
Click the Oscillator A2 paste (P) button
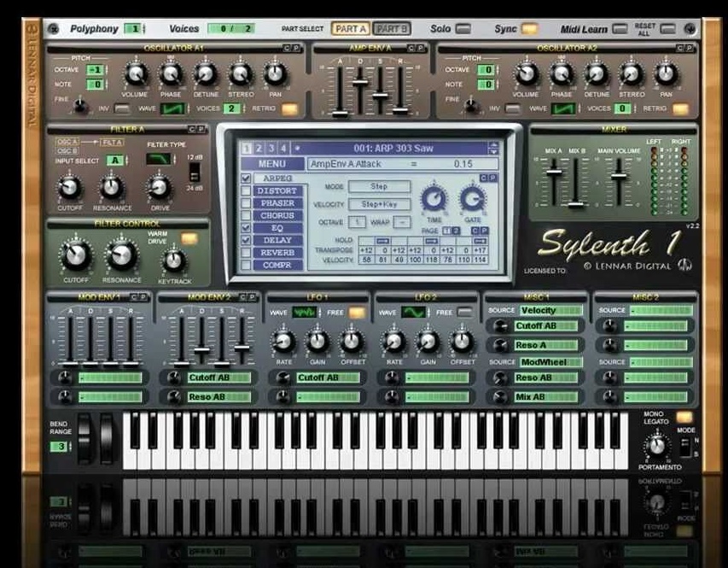pos(689,48)
